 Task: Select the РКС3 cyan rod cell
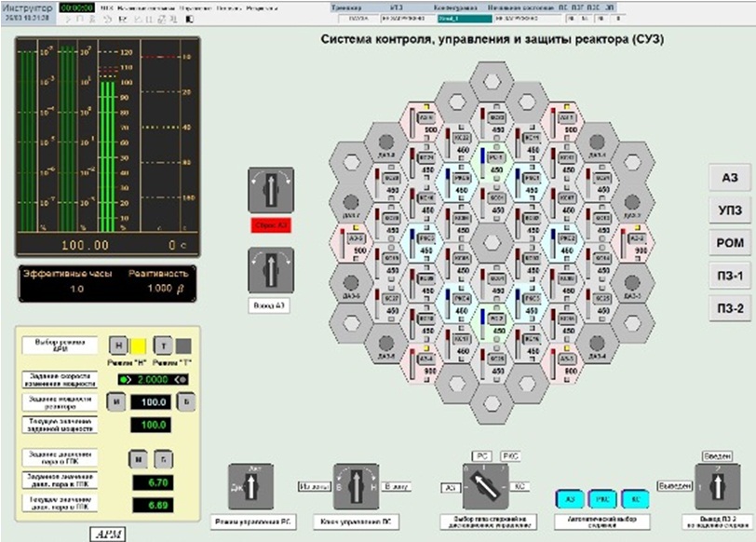coord(527,303)
